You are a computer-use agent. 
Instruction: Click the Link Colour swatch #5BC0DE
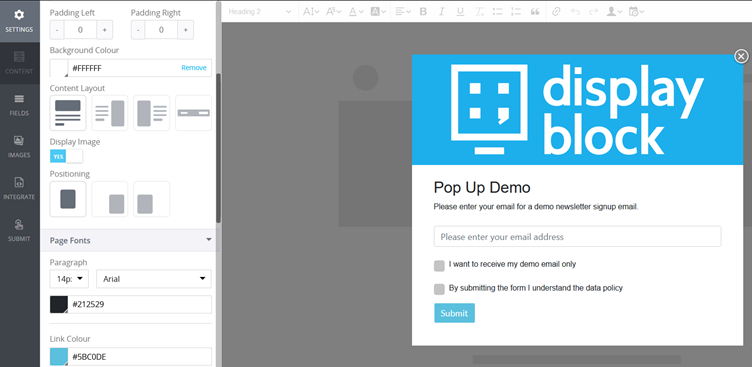tap(59, 357)
